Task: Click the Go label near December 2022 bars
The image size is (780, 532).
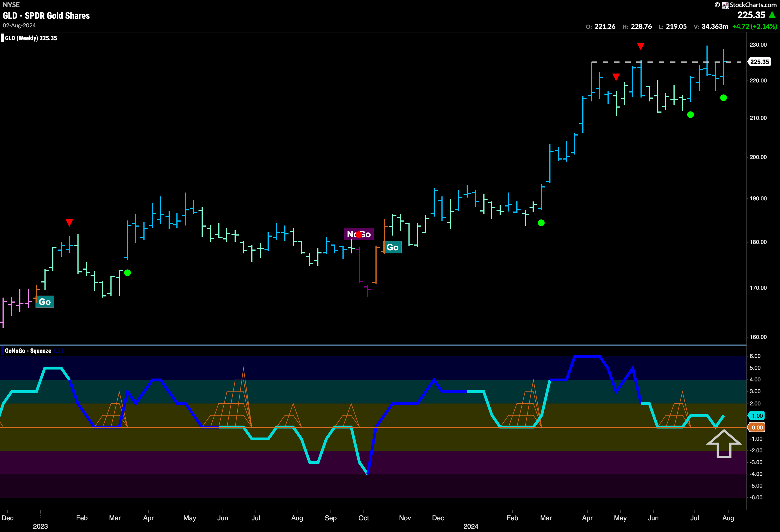Action: pyautogui.click(x=45, y=302)
